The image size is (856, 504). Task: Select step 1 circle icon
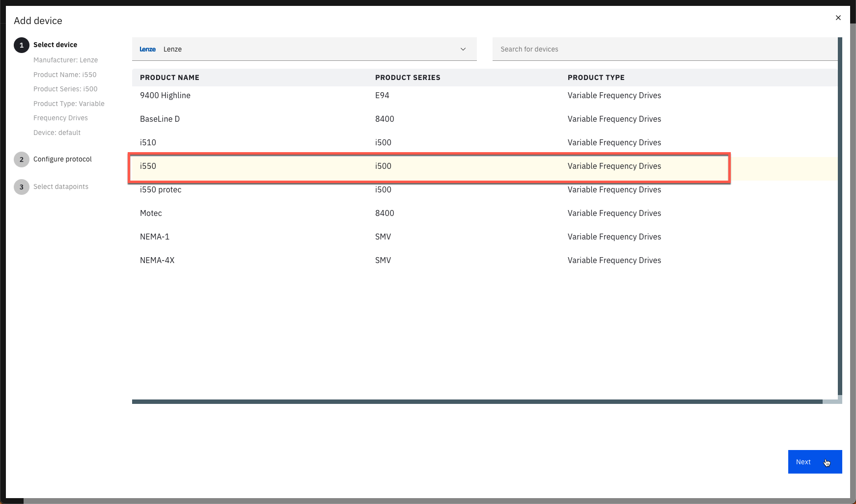coord(22,45)
